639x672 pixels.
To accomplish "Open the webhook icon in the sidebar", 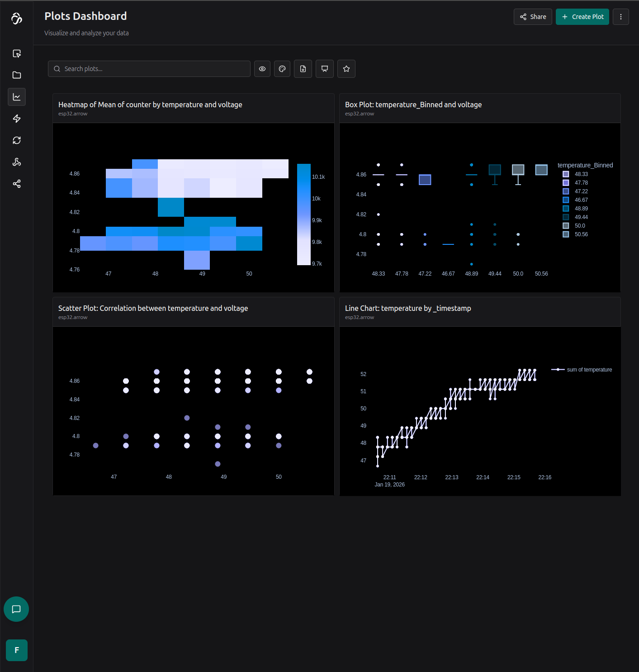I will [17, 162].
